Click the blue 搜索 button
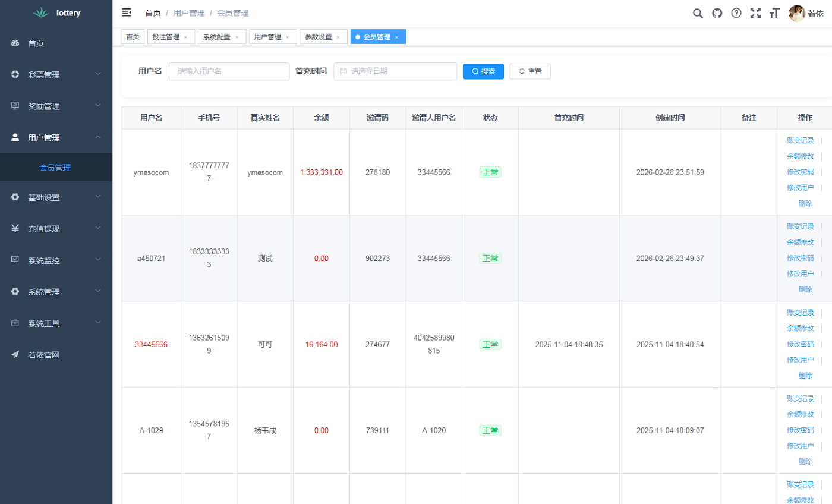This screenshot has height=504, width=832. coord(483,71)
